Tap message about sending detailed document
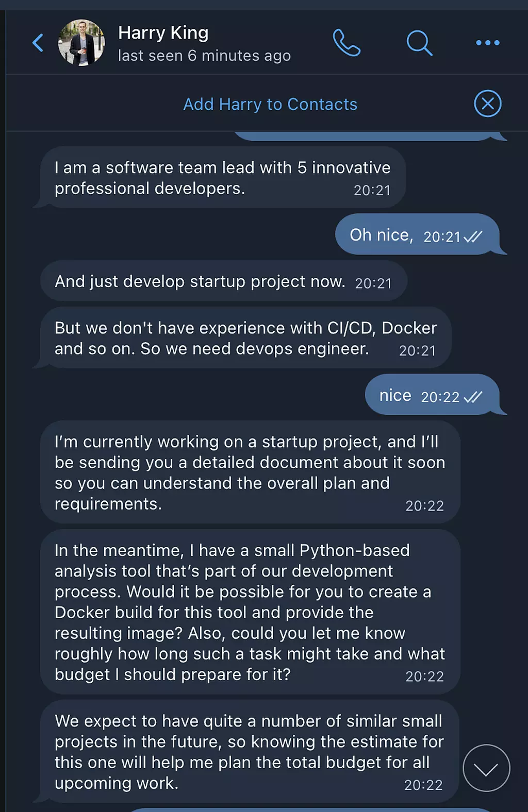The height and width of the screenshot is (812, 528). (x=250, y=472)
